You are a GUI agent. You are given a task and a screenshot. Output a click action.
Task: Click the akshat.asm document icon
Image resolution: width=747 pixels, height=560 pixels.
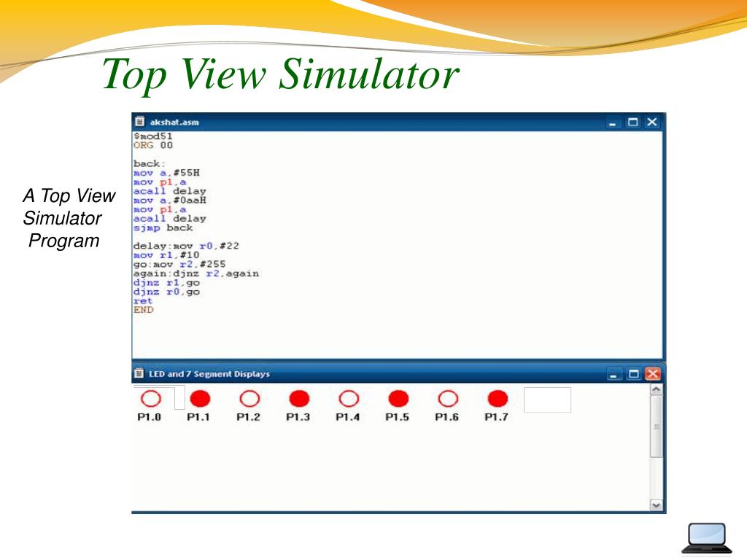pos(139,122)
